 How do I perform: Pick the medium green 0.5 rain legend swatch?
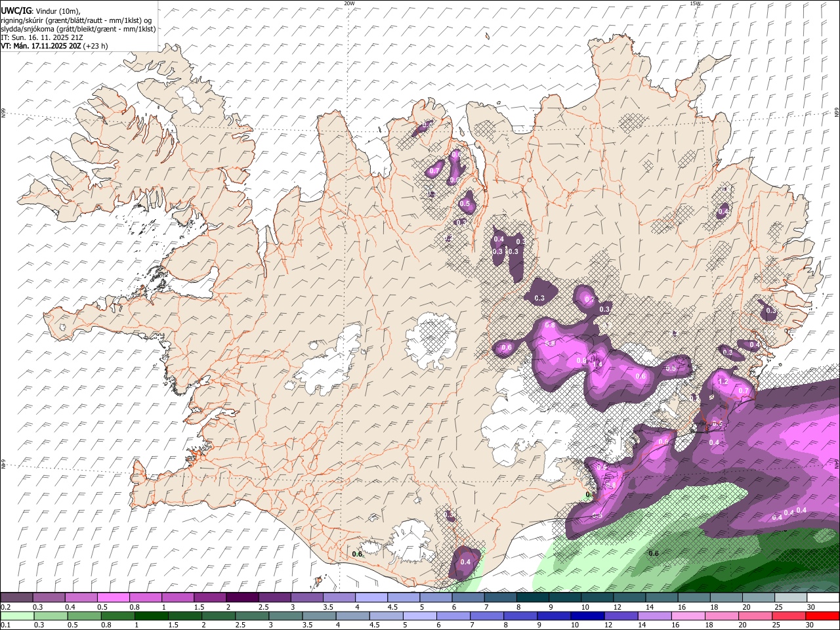click(x=84, y=616)
